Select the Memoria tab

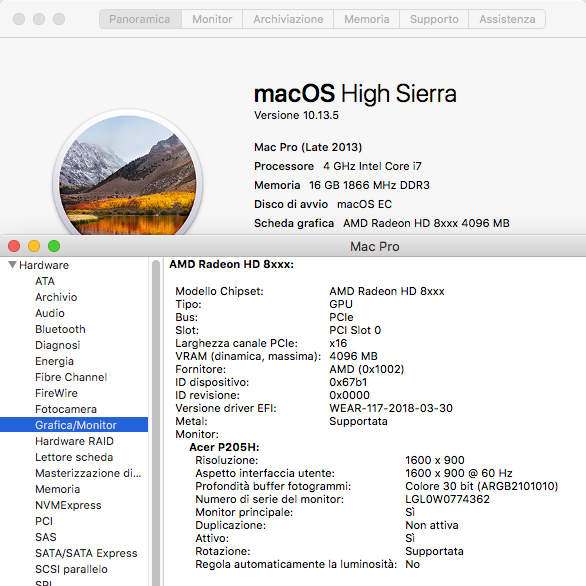click(x=367, y=19)
